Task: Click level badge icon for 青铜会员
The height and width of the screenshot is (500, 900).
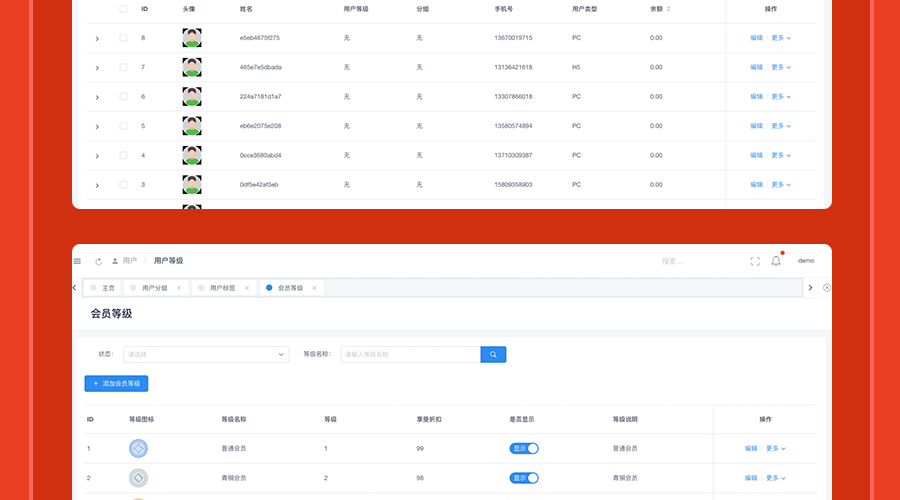Action: [138, 478]
